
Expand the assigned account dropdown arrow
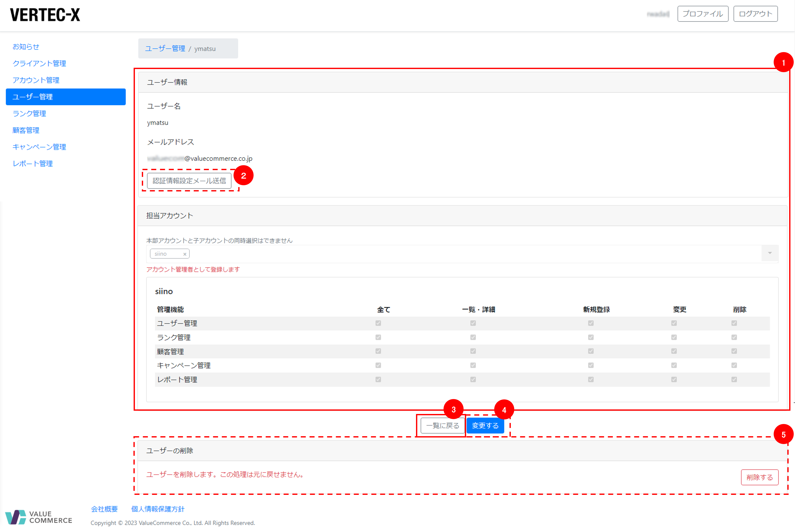click(770, 253)
